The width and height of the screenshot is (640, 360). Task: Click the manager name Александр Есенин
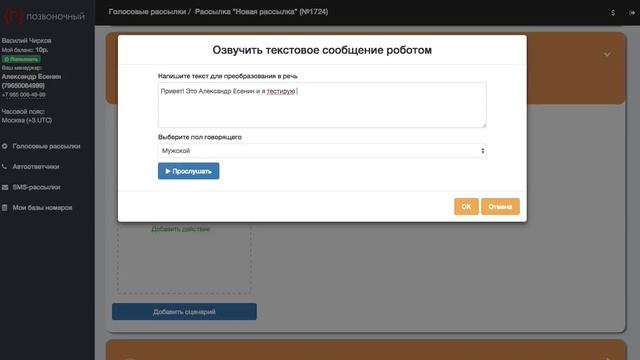coord(31,77)
